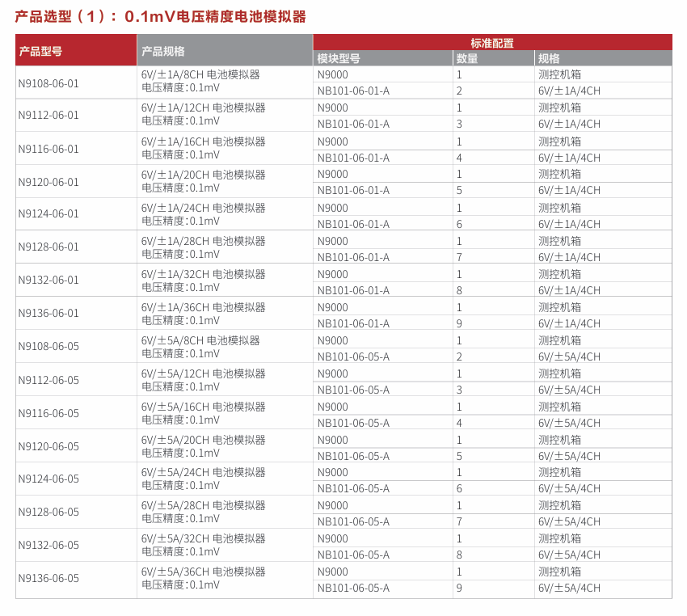
Task: Select product model N9108-06-01
Action: (48, 82)
